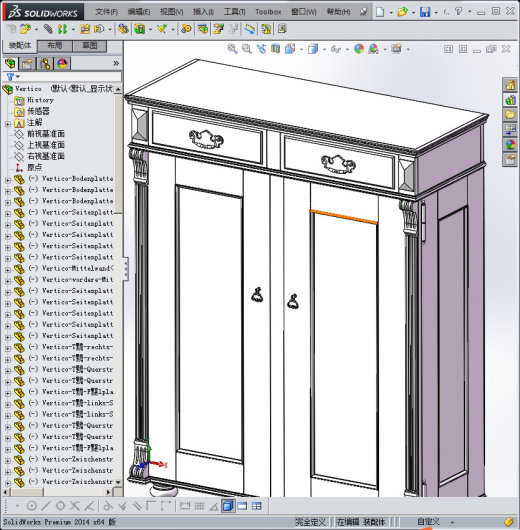Toggle the shaded with edges display button
The width and height of the screenshot is (520, 530).
coord(228,506)
